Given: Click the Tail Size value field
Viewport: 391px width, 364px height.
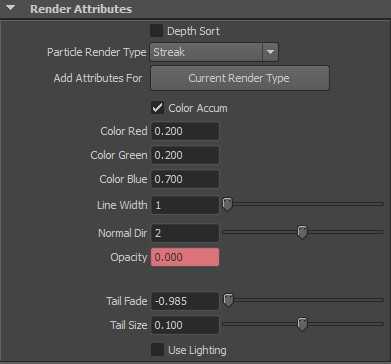Looking at the screenshot, I should (x=185, y=325).
